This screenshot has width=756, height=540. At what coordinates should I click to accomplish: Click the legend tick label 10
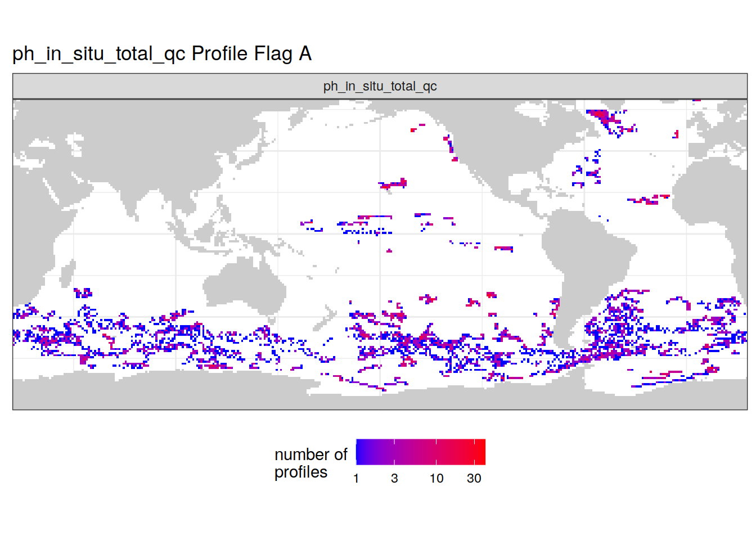[x=436, y=479]
